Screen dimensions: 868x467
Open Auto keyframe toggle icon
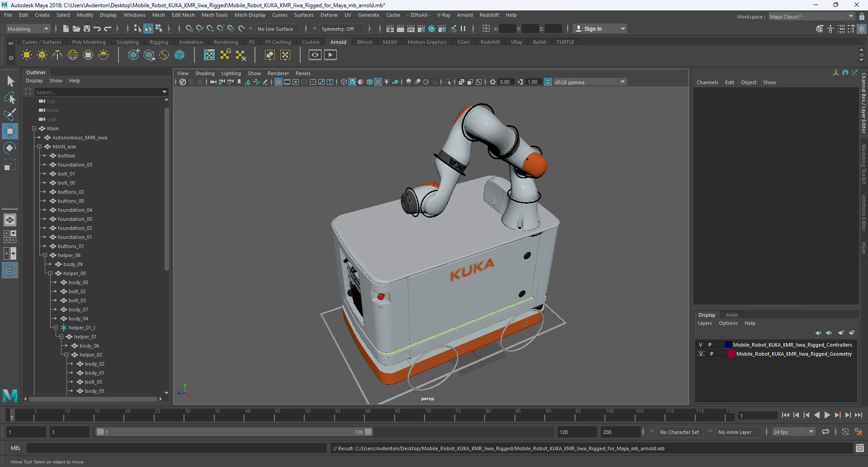pyautogui.click(x=845, y=432)
